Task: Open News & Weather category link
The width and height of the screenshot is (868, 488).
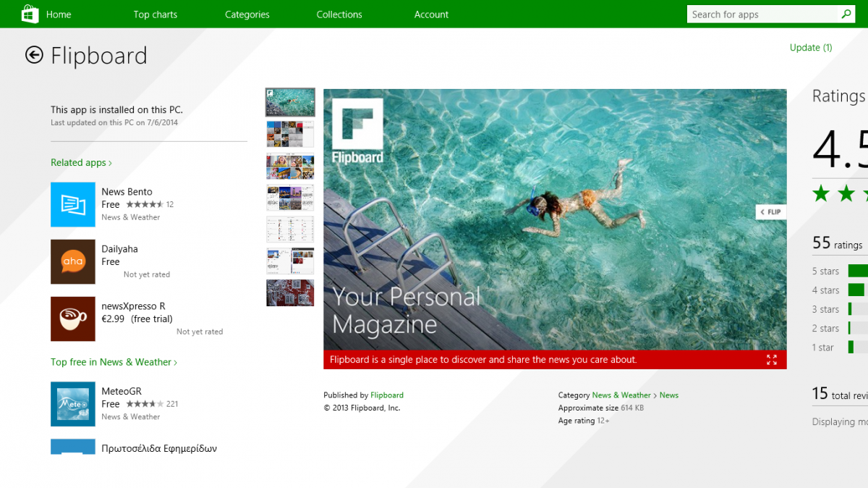Action: (x=621, y=395)
